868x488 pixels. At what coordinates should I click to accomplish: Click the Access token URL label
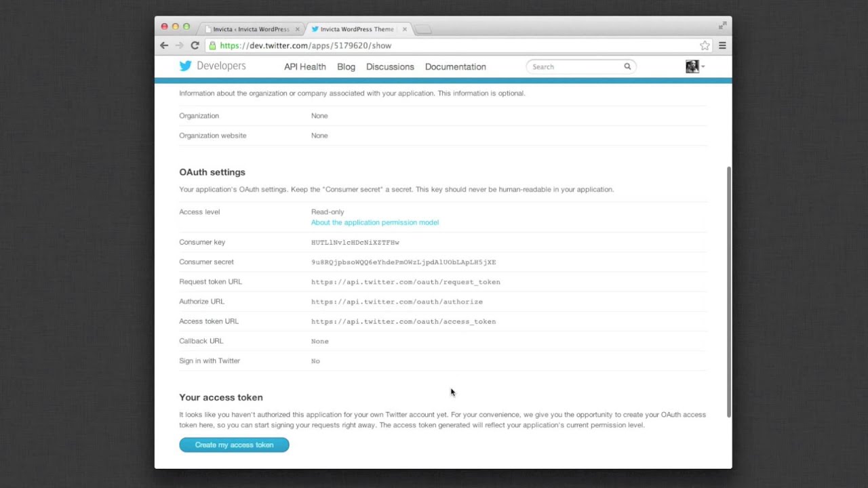coord(209,321)
